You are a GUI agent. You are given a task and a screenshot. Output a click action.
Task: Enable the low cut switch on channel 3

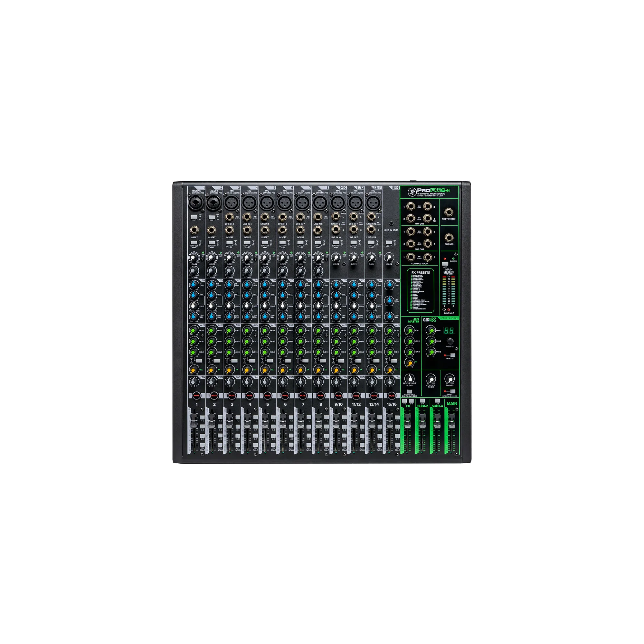pyautogui.click(x=229, y=242)
